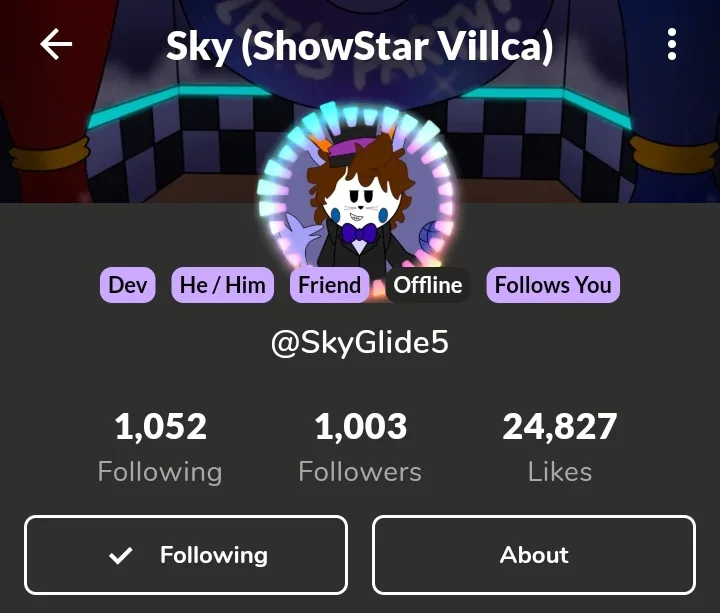720x613 pixels.
Task: Tap the Followers label under 1,003
Action: tap(360, 472)
